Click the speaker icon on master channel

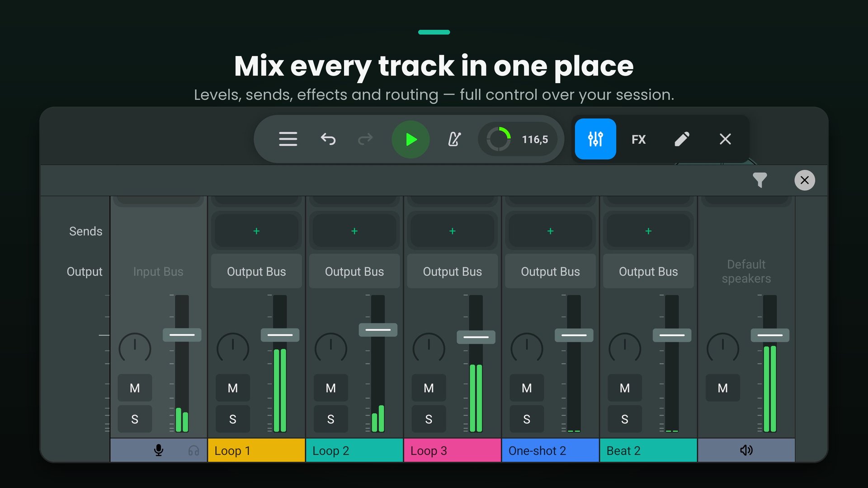pyautogui.click(x=746, y=450)
